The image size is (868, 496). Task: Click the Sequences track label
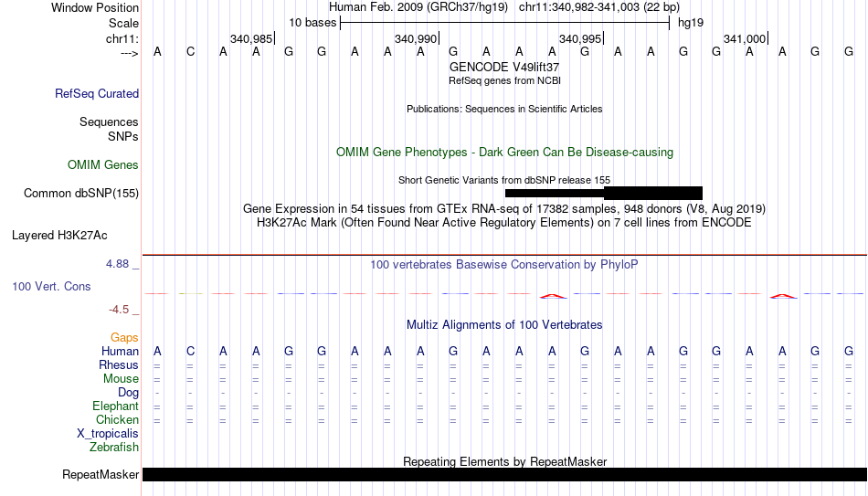(109, 121)
